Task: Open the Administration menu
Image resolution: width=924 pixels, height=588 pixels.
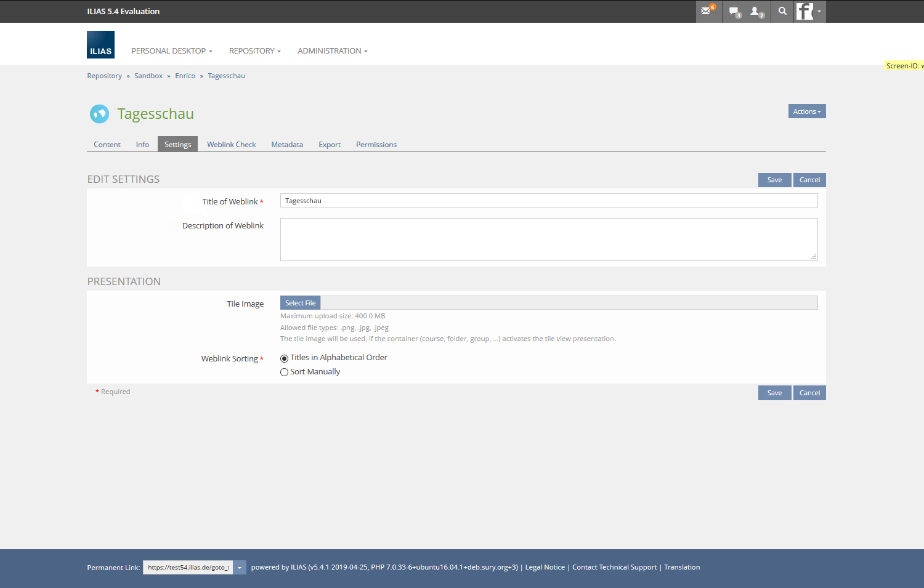Action: pos(332,51)
